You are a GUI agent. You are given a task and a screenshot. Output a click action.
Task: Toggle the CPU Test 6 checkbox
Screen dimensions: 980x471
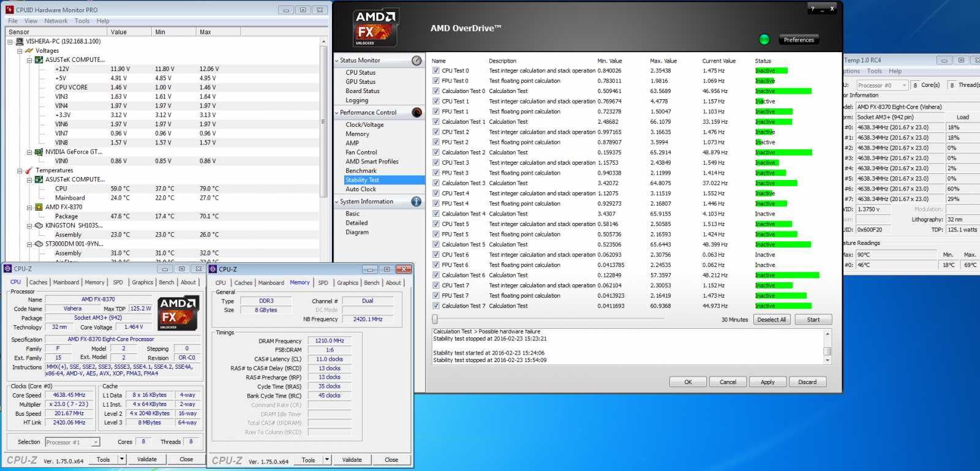(x=436, y=255)
